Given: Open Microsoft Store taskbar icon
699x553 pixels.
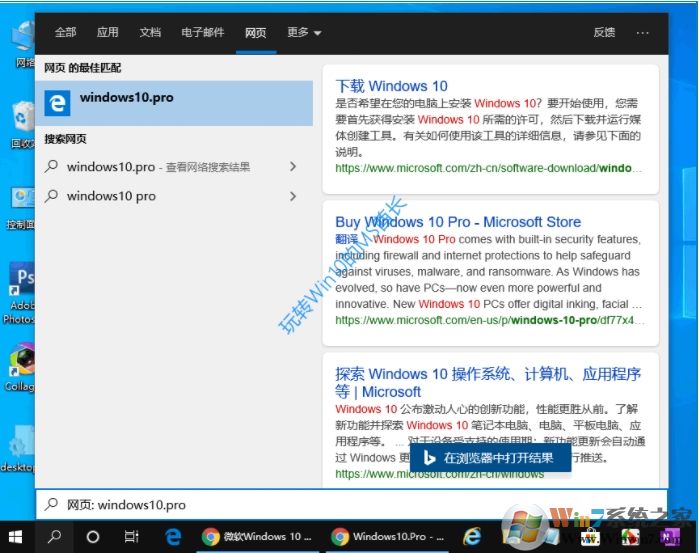Looking at the screenshot, I should coord(590,537).
